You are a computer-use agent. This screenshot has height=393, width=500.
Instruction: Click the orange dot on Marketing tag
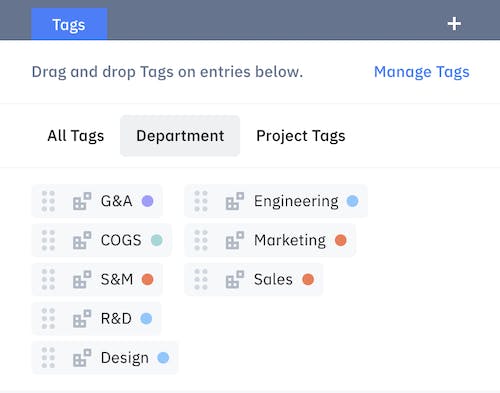point(341,240)
